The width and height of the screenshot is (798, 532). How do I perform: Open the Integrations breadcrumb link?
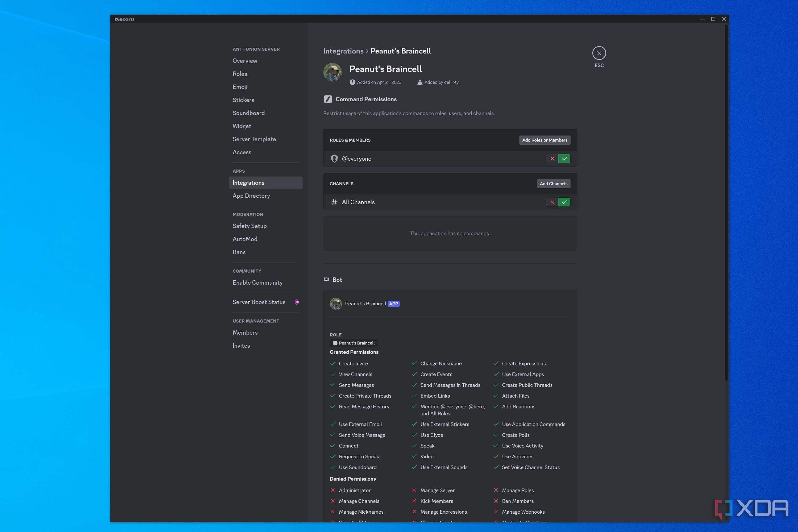[x=343, y=51]
